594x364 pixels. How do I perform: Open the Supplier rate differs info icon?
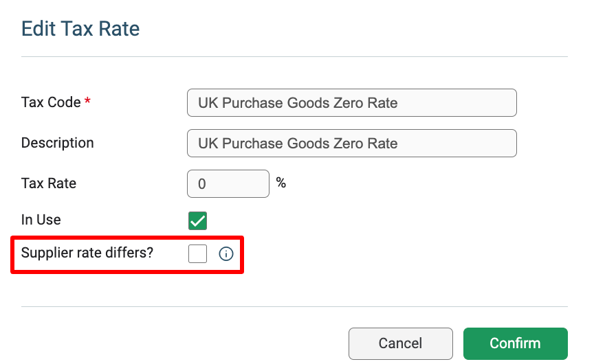pos(225,253)
